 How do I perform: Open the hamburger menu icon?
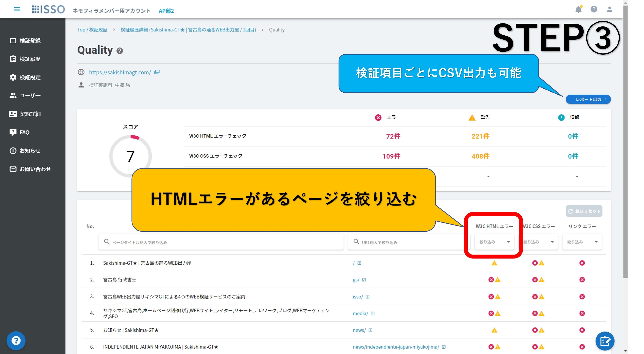[17, 9]
